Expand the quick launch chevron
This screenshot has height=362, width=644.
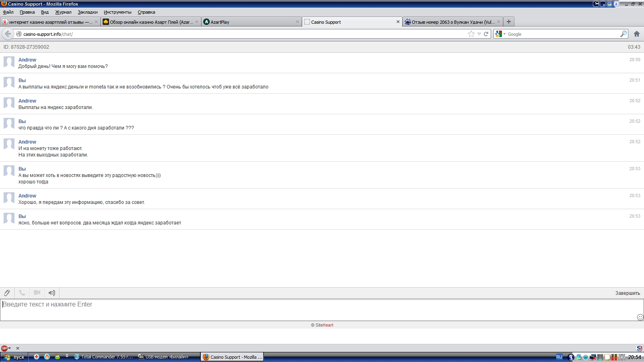[67, 356]
